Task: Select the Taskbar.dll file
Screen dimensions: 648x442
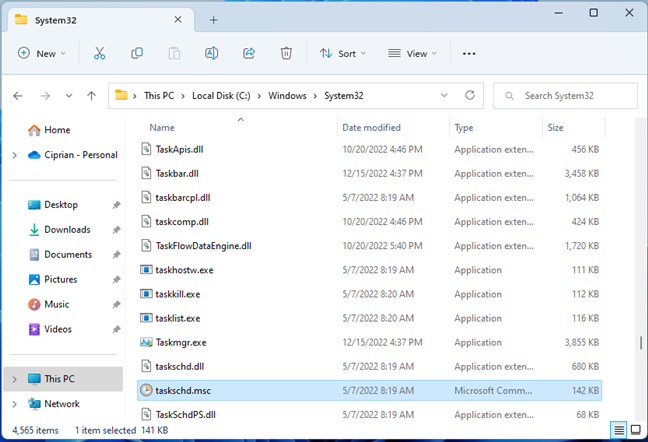Action: point(369,173)
